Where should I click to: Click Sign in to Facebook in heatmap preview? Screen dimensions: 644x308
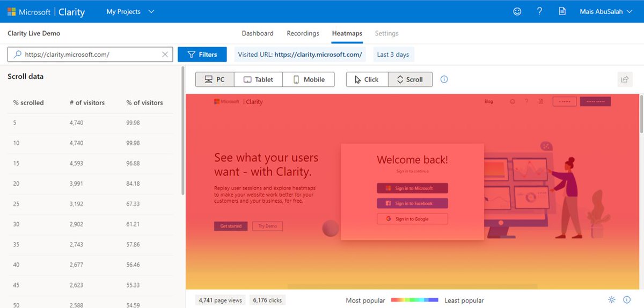click(x=412, y=203)
